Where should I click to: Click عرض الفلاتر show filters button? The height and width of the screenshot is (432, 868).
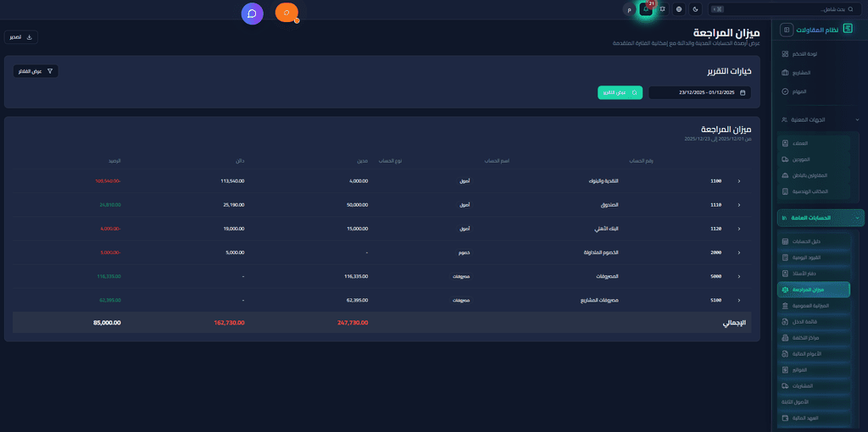coord(36,71)
